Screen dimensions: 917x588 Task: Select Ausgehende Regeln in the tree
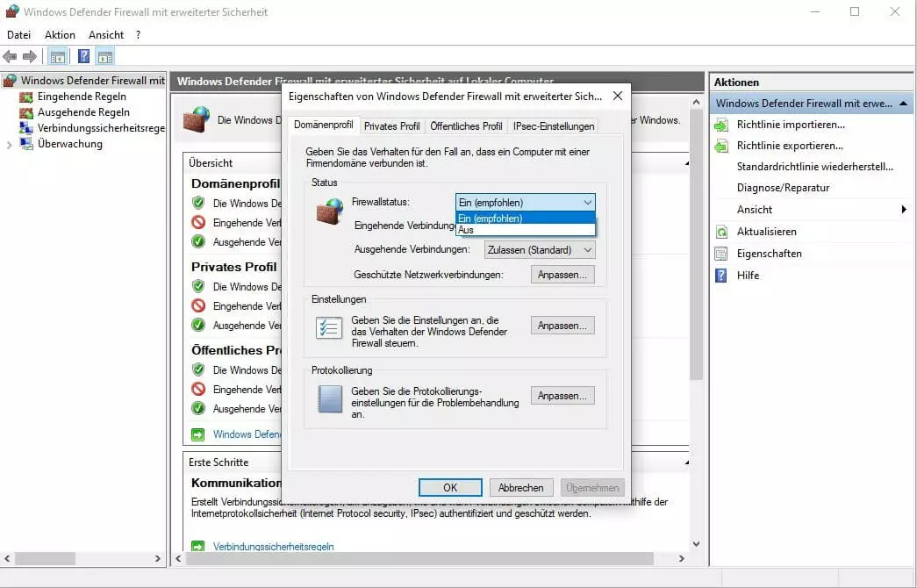83,112
